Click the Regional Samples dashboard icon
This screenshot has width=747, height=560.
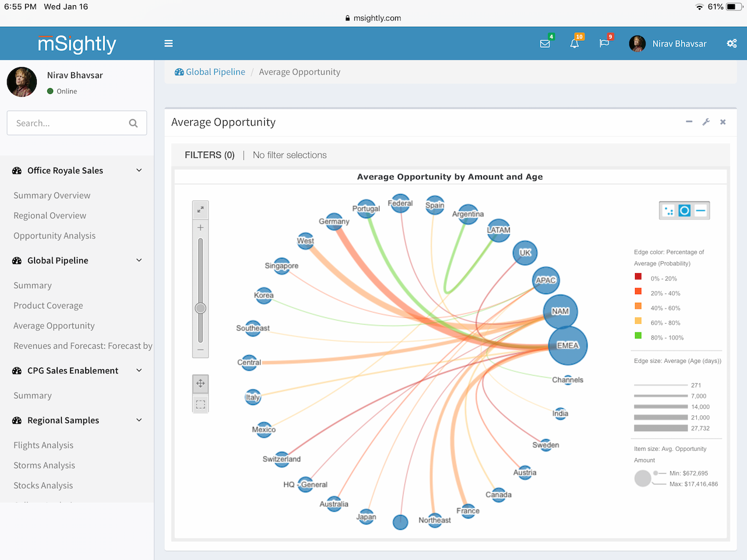click(17, 421)
